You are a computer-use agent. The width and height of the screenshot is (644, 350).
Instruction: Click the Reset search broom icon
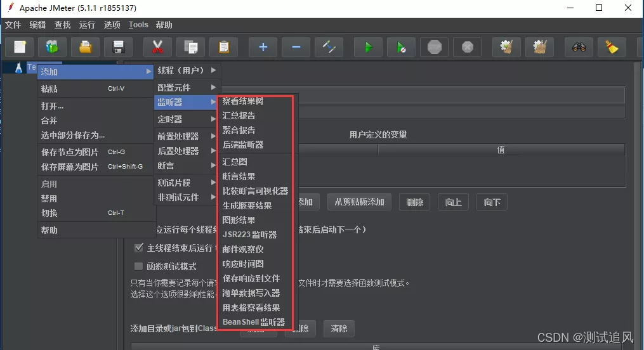coord(612,47)
